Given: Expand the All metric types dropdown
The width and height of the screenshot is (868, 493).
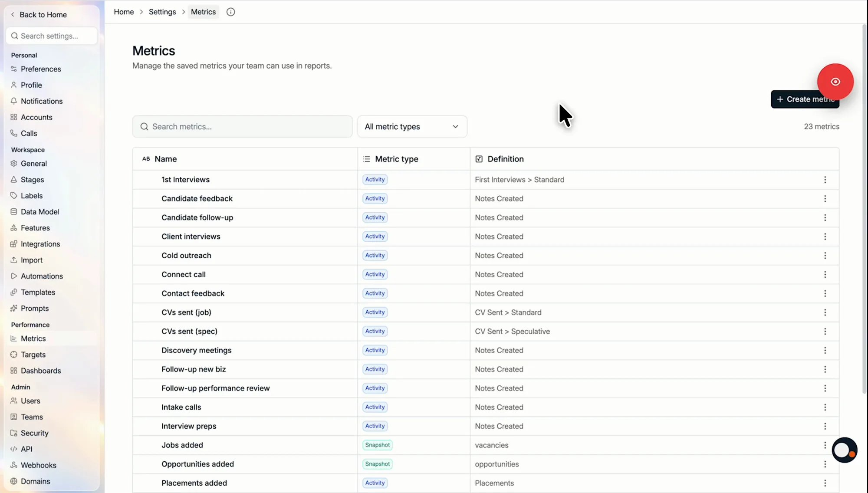Looking at the screenshot, I should coord(412,127).
